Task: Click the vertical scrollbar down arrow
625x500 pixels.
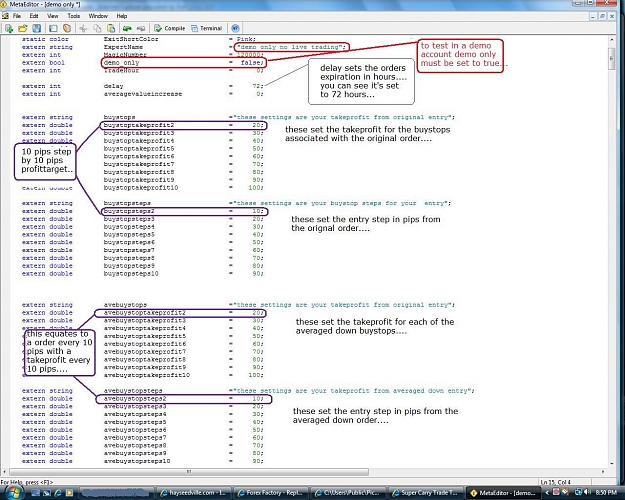Action: point(612,464)
